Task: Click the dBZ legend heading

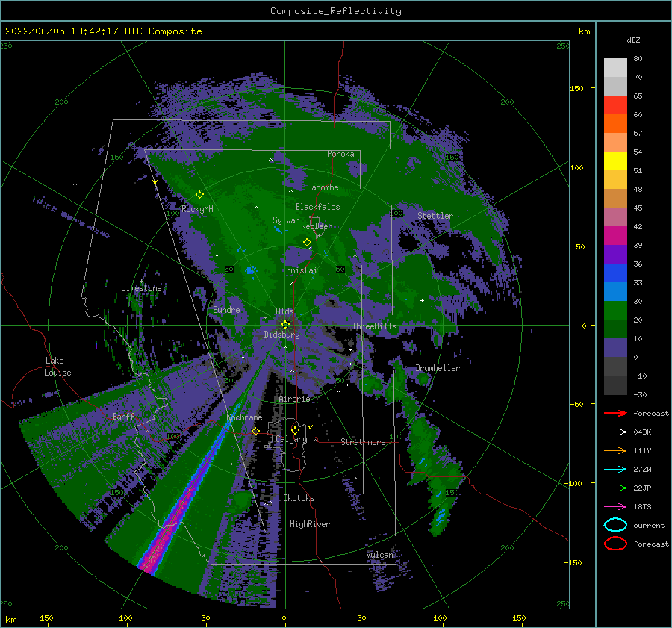Action: click(633, 40)
